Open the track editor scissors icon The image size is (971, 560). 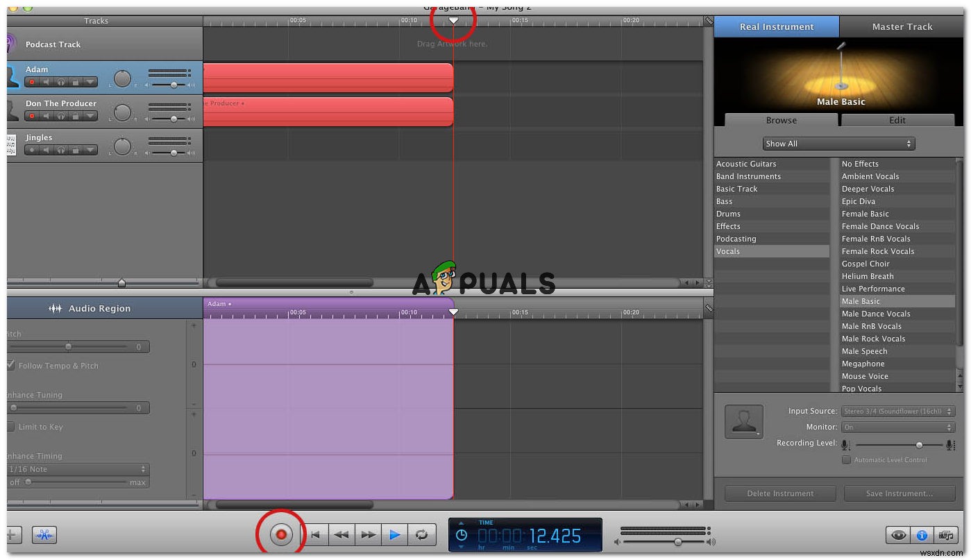[x=44, y=534]
